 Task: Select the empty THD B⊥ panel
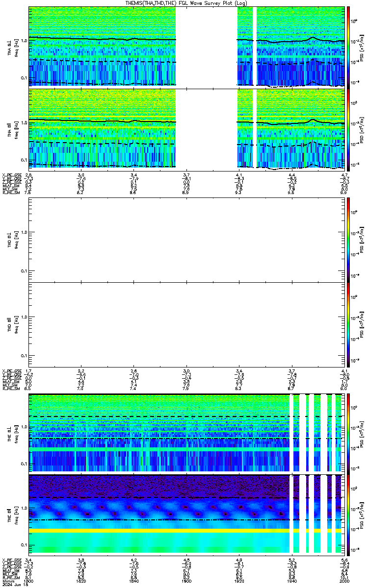tap(187, 239)
